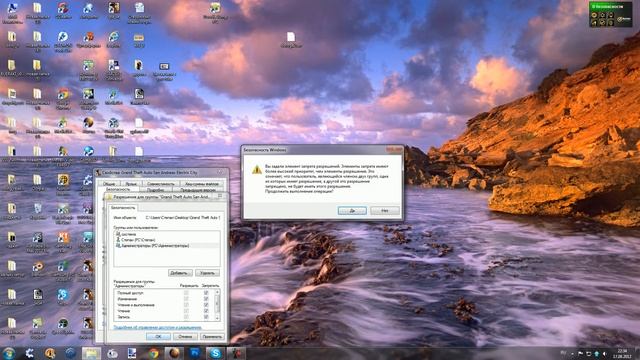
Task: Open the Общие tab in Properties window
Action: tap(109, 184)
